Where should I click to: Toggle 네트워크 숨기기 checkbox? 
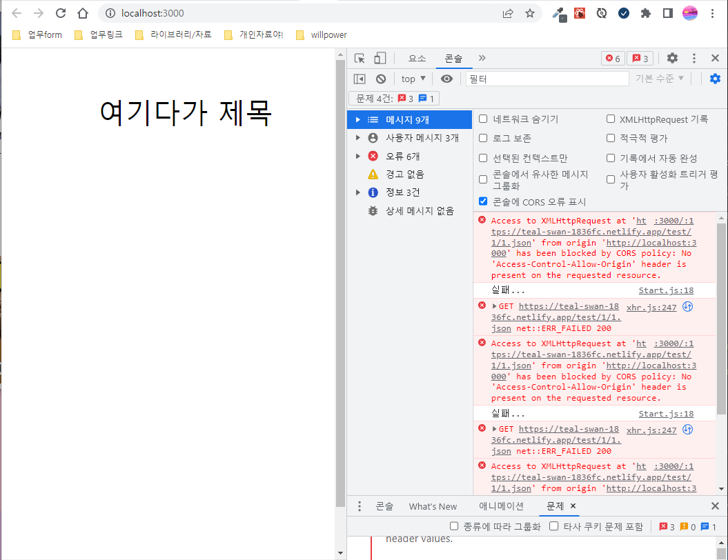click(x=483, y=119)
